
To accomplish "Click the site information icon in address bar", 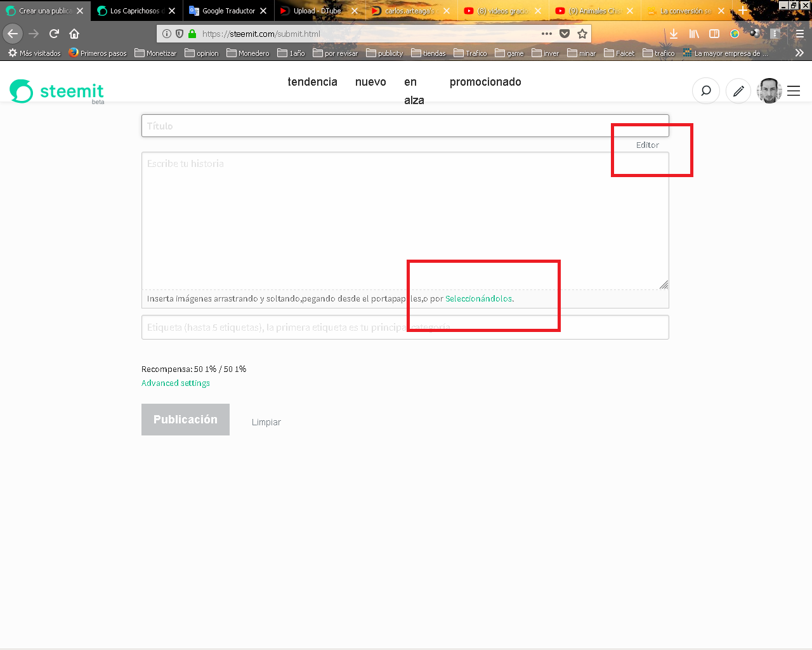I will coord(167,34).
